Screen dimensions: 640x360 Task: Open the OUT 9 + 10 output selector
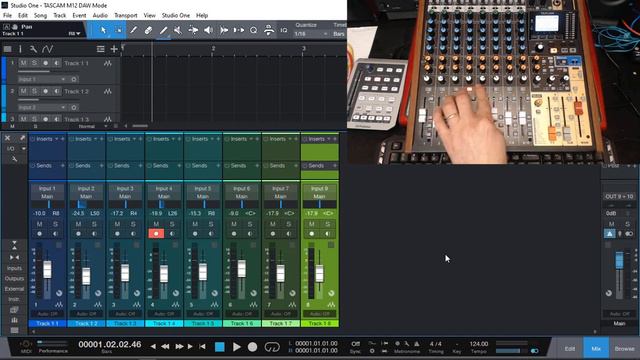coord(619,196)
